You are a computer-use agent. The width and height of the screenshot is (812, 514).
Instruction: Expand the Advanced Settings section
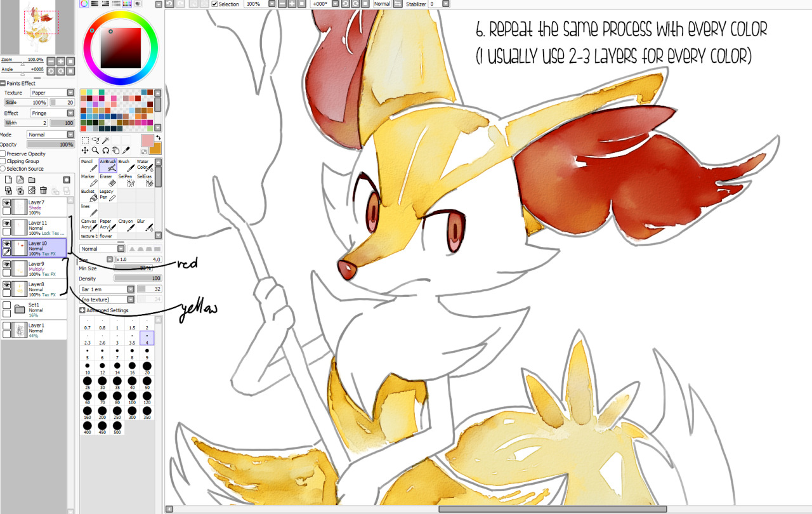click(x=82, y=310)
